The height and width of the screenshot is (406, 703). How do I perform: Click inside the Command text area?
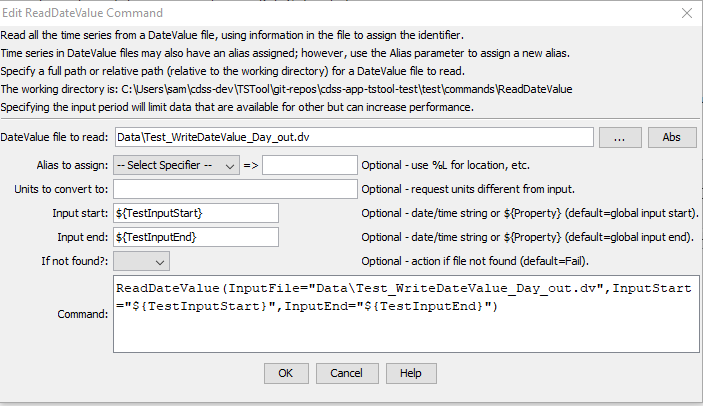(x=406, y=315)
